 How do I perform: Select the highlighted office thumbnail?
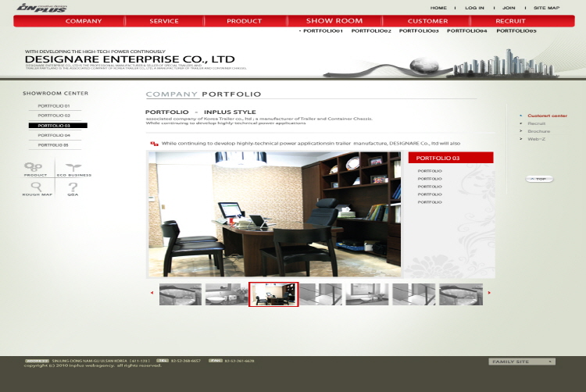coord(273,294)
